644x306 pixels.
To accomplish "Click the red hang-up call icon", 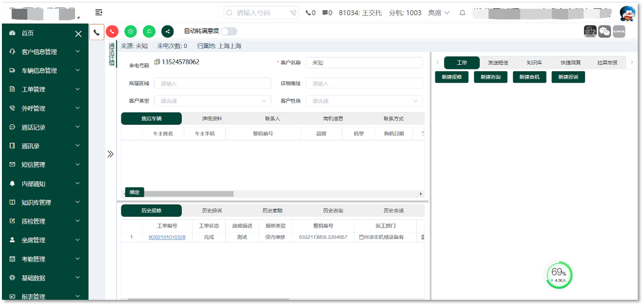I will point(112,32).
